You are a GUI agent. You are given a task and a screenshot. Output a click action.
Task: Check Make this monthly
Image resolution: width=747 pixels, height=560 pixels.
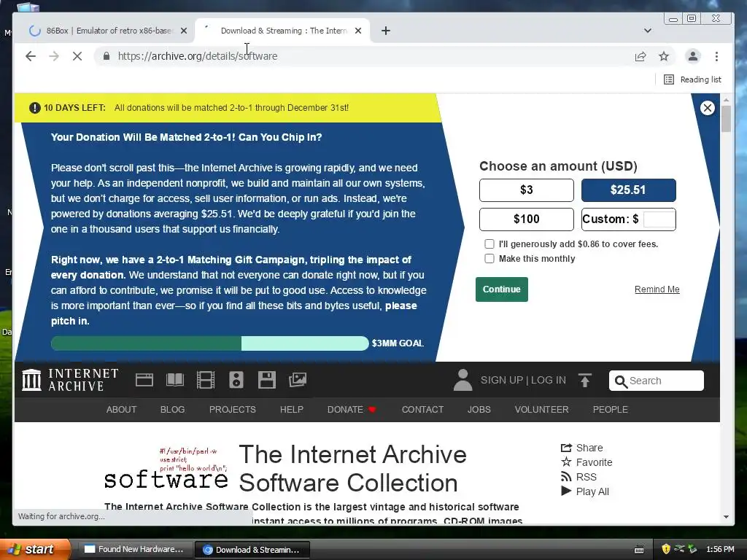(489, 259)
